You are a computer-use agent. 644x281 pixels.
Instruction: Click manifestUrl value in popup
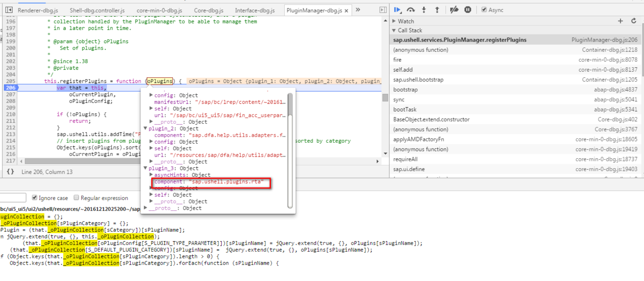(x=240, y=102)
